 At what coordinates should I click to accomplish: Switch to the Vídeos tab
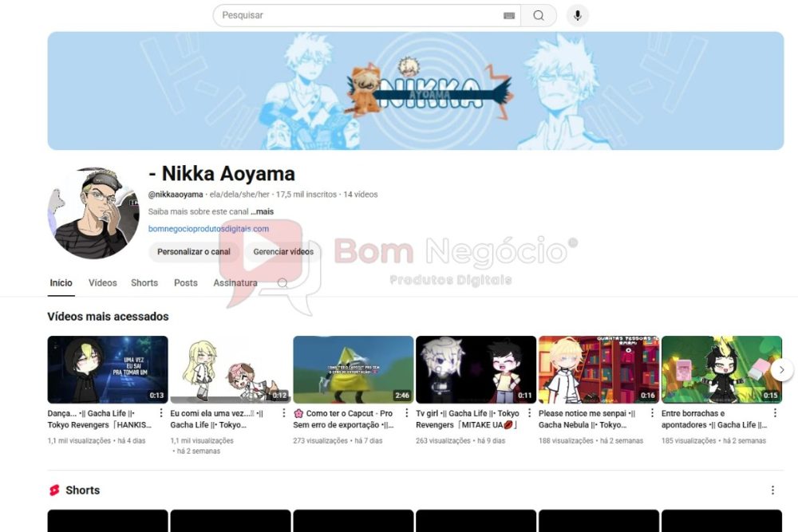[x=103, y=283]
